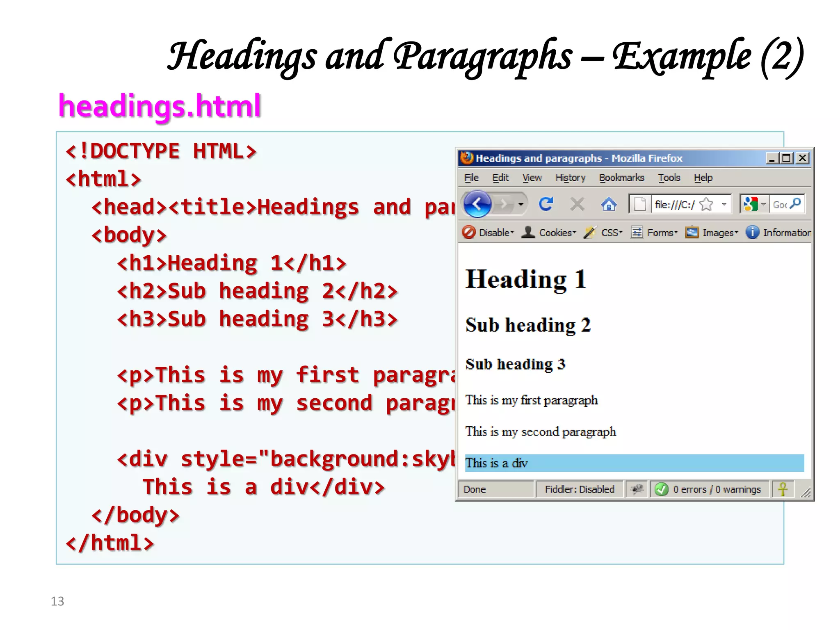Bookmark page with the star icon
The image size is (840, 630).
(706, 204)
